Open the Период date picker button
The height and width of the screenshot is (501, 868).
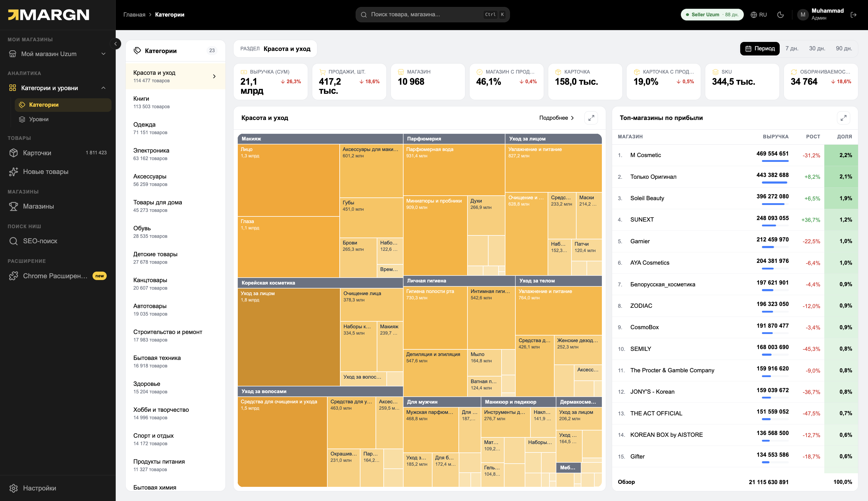coord(759,49)
